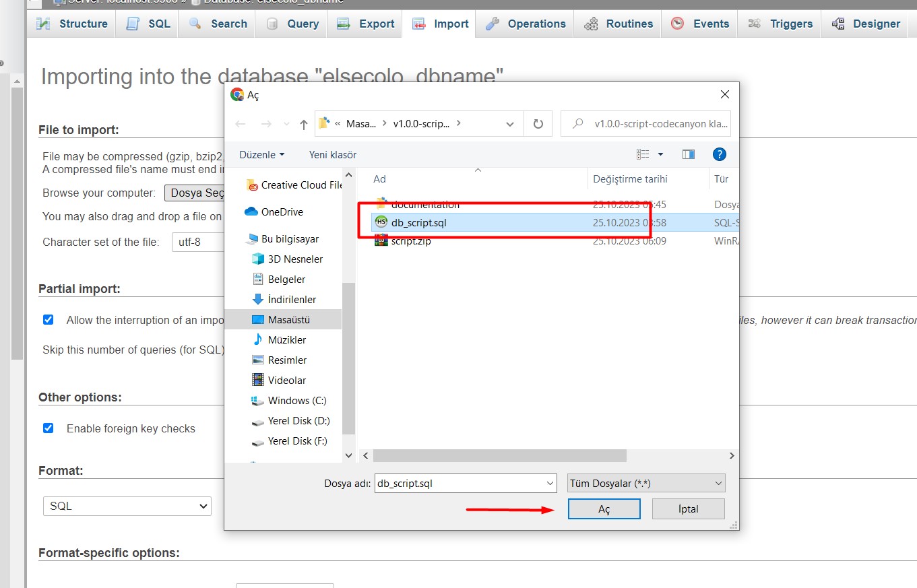Screen dimensions: 917x588
Task: Click the Masa... breadcrumb segment
Action: pos(361,124)
